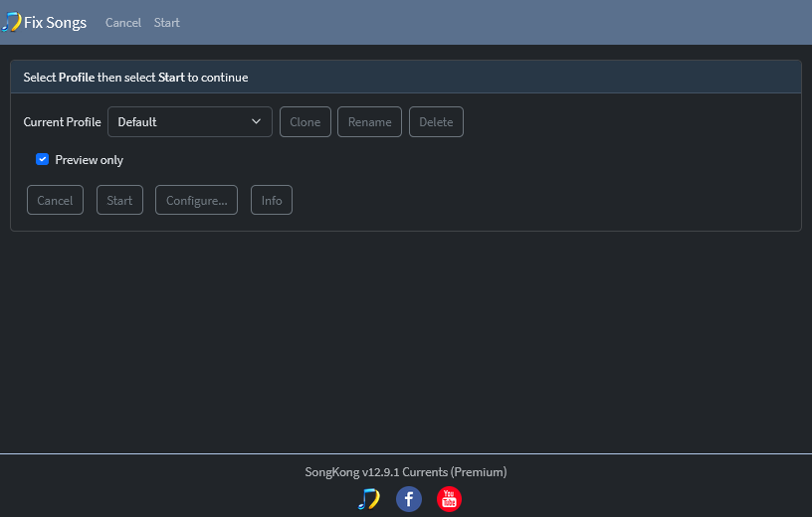Clone the current profile

(x=305, y=121)
